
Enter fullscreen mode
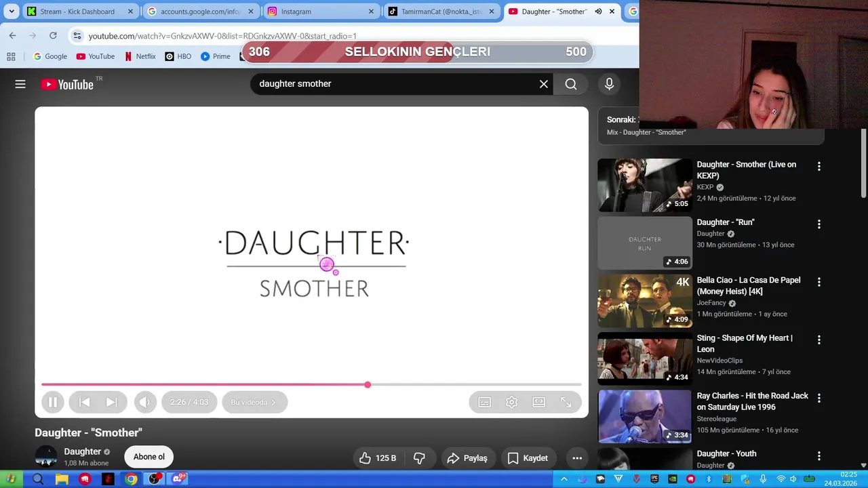click(x=566, y=402)
